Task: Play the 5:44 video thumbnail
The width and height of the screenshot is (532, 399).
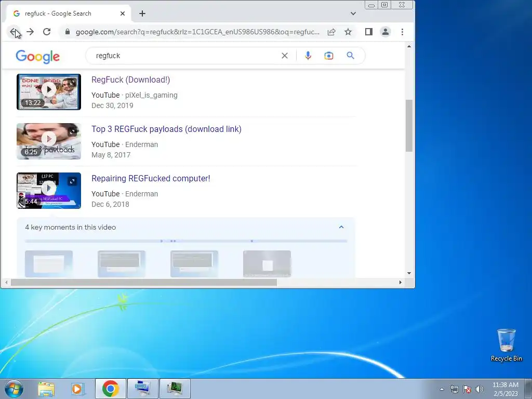Action: [49, 188]
